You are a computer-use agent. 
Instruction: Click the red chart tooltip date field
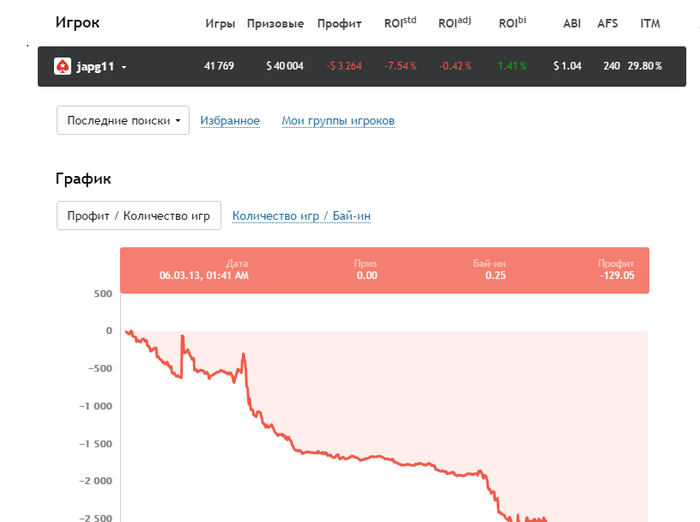tap(204, 270)
